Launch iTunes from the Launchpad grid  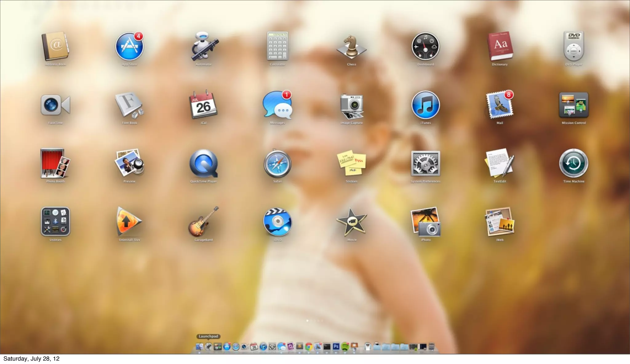pyautogui.click(x=425, y=105)
